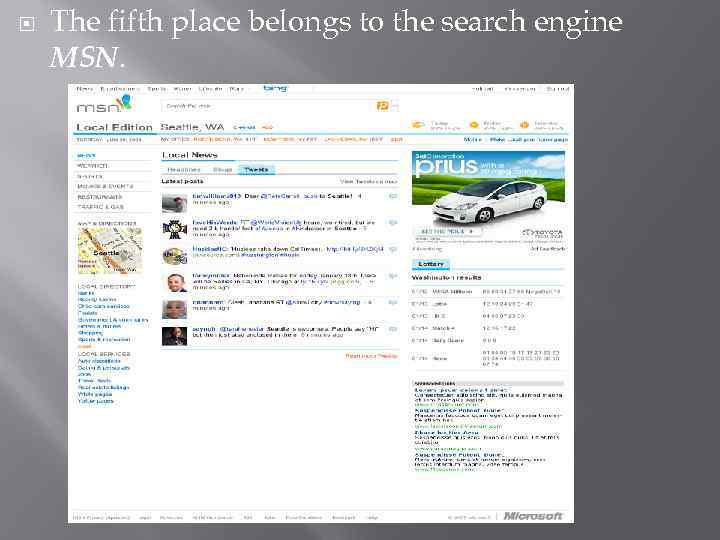Click Sign in at top right

558,89
